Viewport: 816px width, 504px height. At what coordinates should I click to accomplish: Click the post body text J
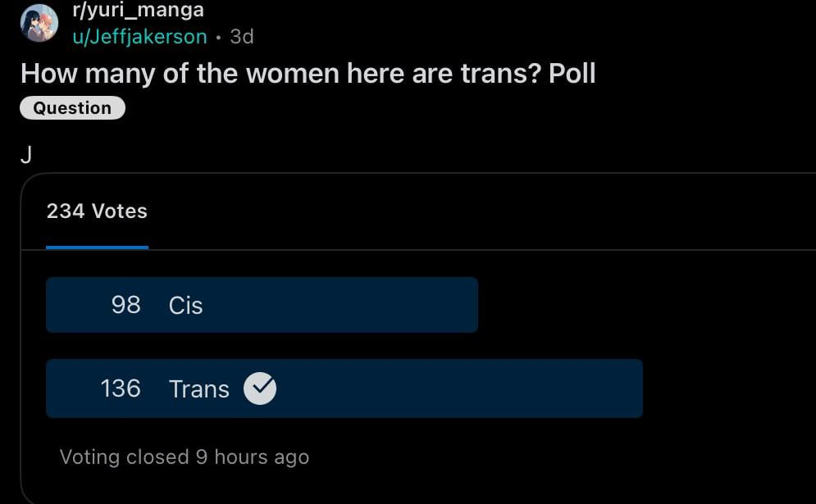tap(26, 155)
